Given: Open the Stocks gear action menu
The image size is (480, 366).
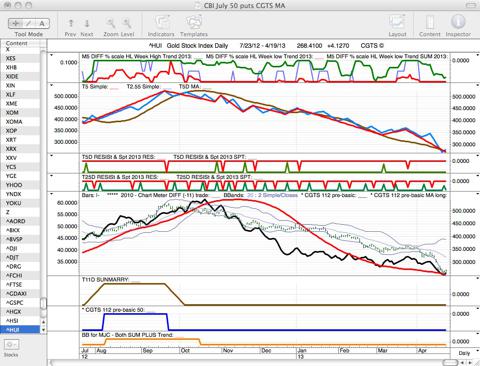Looking at the screenshot, I should [11, 345].
